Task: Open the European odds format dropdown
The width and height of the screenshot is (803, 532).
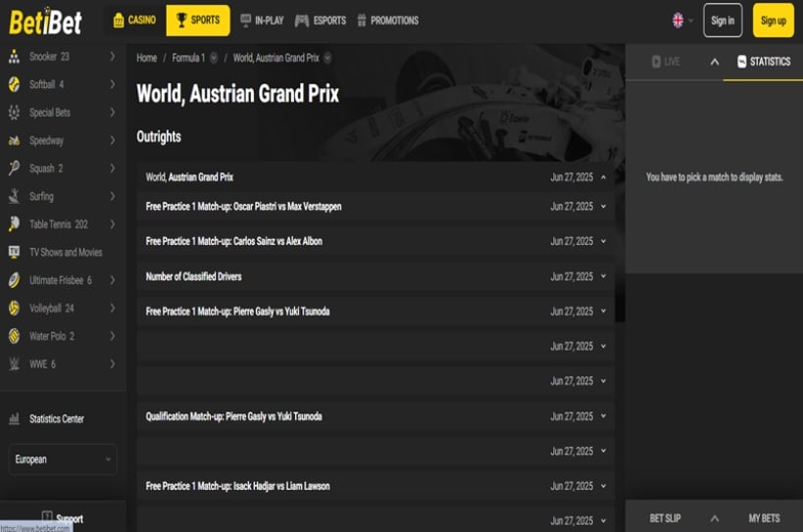Action: click(x=63, y=459)
